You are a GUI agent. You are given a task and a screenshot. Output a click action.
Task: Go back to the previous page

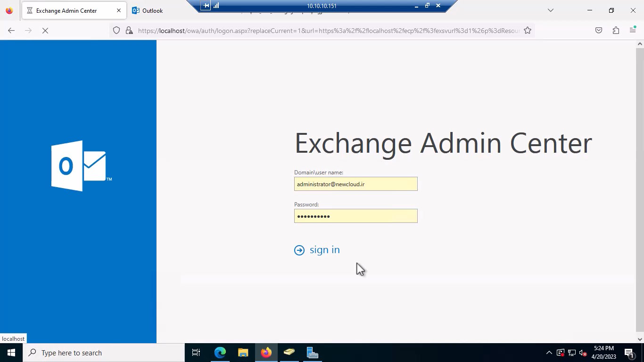11,31
